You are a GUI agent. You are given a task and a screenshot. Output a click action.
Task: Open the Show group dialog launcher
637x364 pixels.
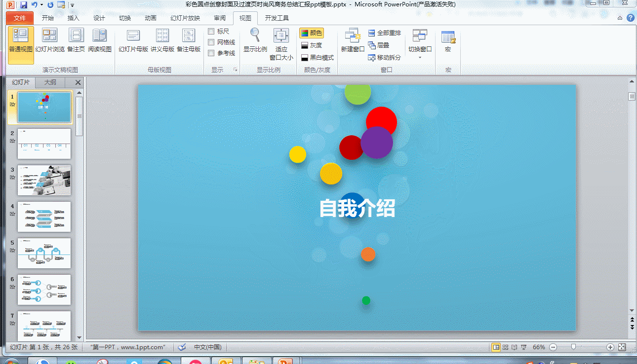point(236,70)
